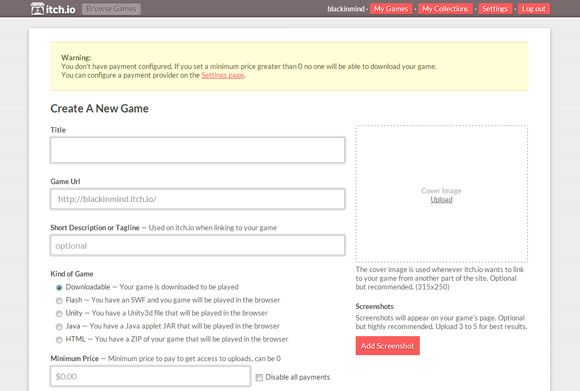Click the Kind of Game label
The width and height of the screenshot is (580, 391).
(x=72, y=274)
